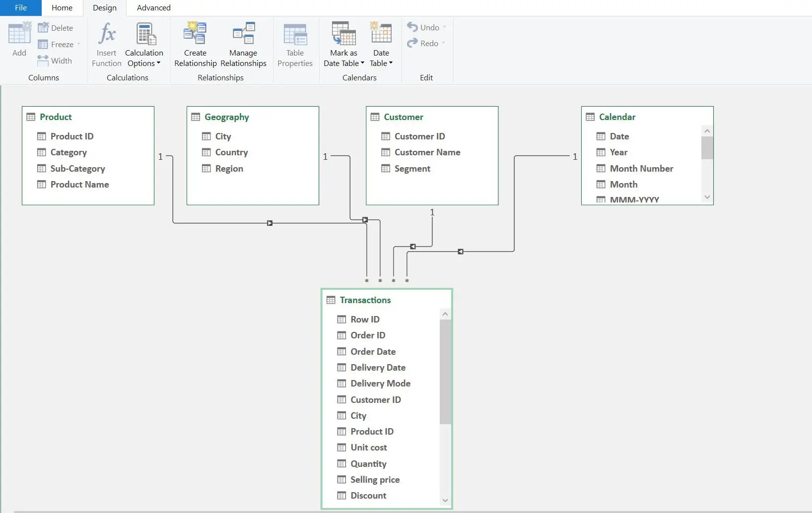
Task: Select the Customer table title
Action: pos(404,117)
